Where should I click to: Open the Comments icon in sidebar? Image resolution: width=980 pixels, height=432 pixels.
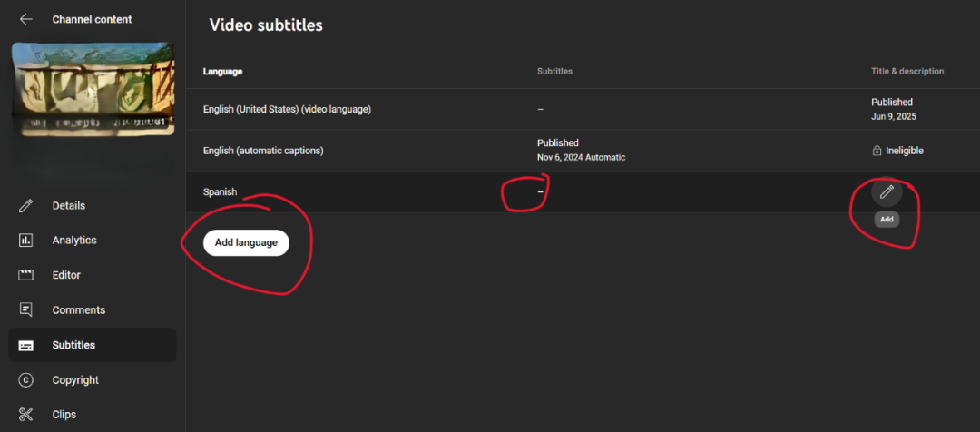pyautogui.click(x=26, y=310)
